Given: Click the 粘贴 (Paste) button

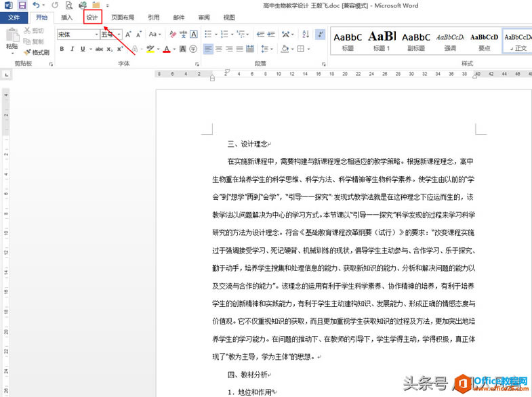Looking at the screenshot, I should [x=12, y=40].
